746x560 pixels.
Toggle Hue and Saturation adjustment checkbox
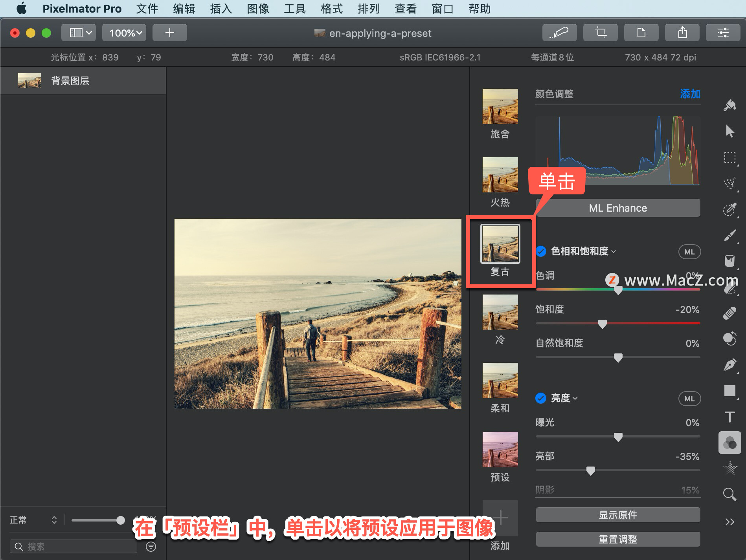(541, 251)
